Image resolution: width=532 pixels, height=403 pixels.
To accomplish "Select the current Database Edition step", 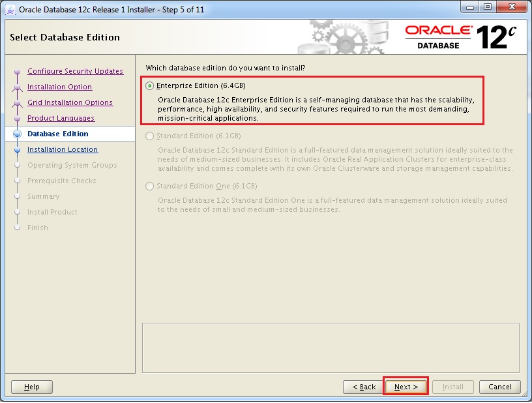I will point(58,134).
